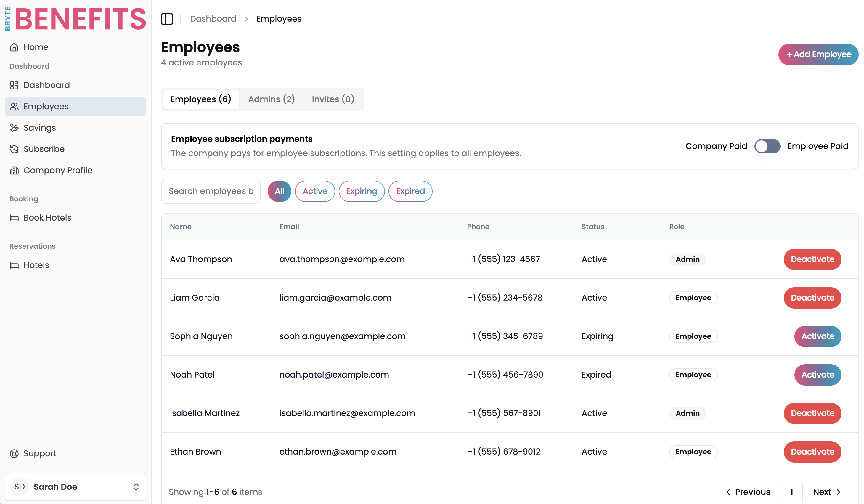Click the Role column header
This screenshot has height=504, width=864.
[x=677, y=227]
